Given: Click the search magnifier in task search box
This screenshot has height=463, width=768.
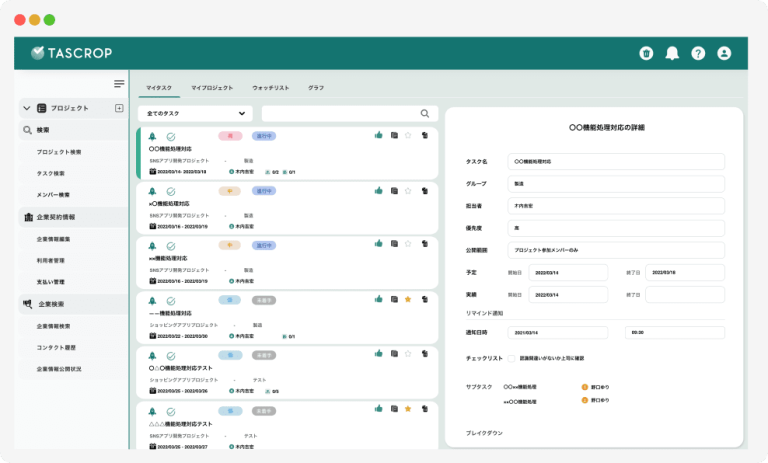Looking at the screenshot, I should 425,114.
